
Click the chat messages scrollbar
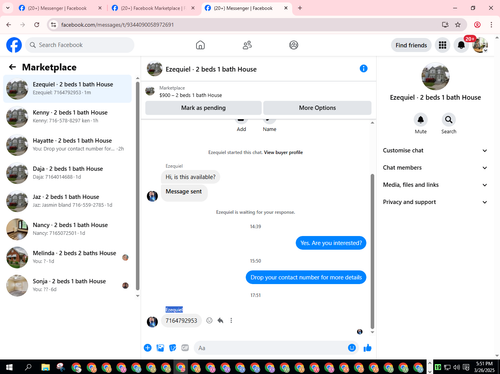click(372, 251)
